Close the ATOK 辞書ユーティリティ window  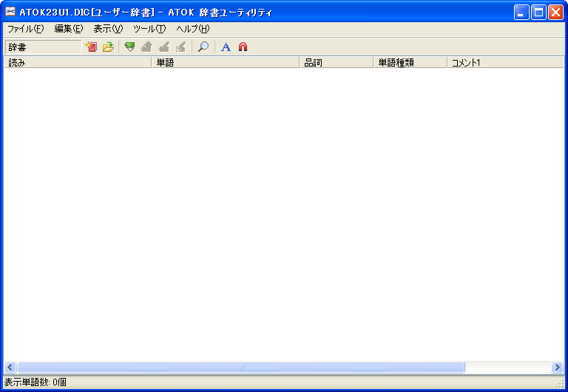point(555,13)
